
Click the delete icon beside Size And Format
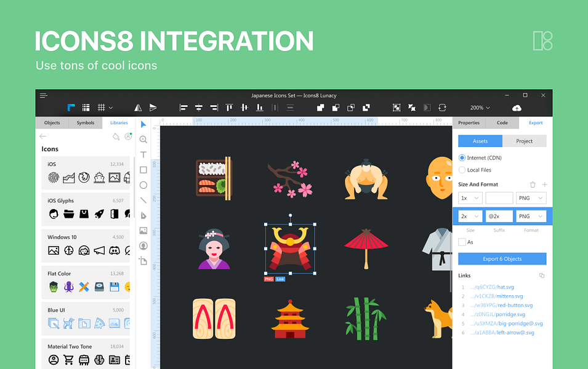coord(533,184)
